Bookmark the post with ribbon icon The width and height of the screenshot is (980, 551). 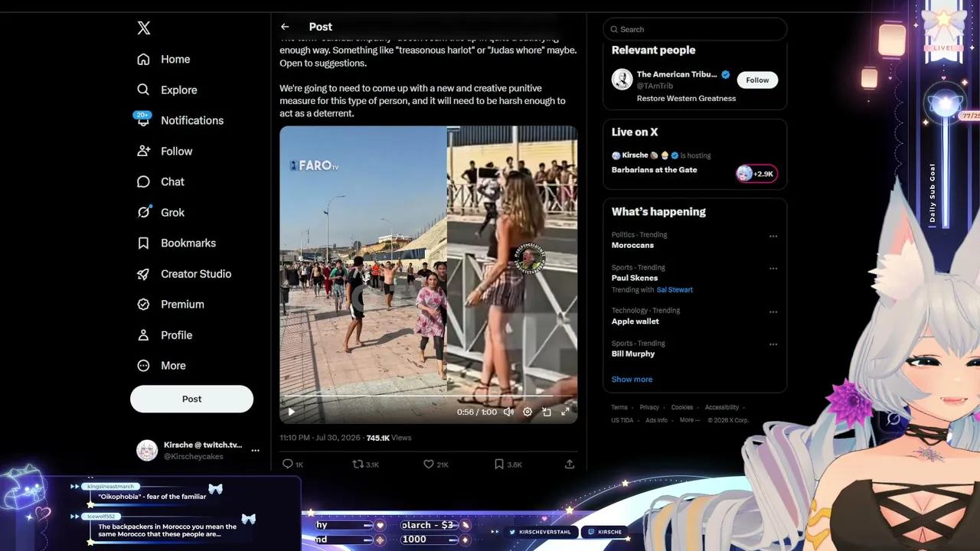499,464
